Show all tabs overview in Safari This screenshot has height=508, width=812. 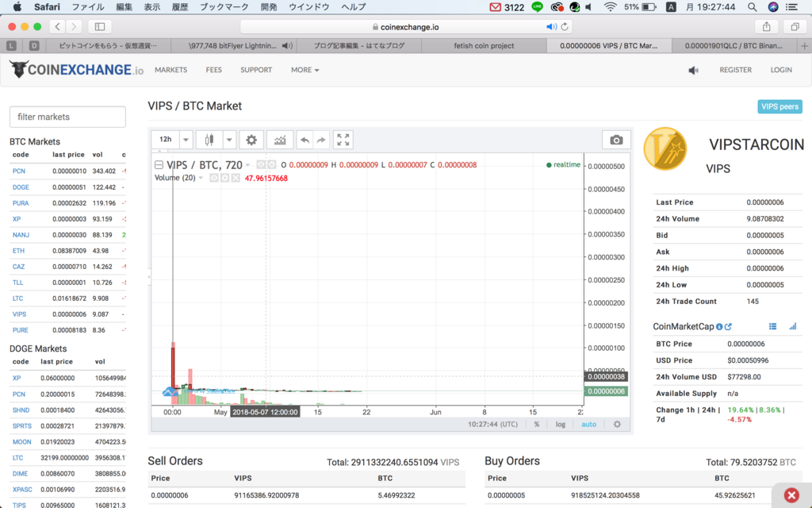pos(795,26)
